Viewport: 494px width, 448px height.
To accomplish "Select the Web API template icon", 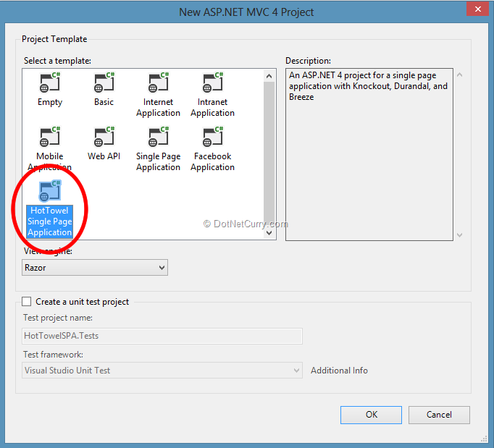I will coord(104,137).
